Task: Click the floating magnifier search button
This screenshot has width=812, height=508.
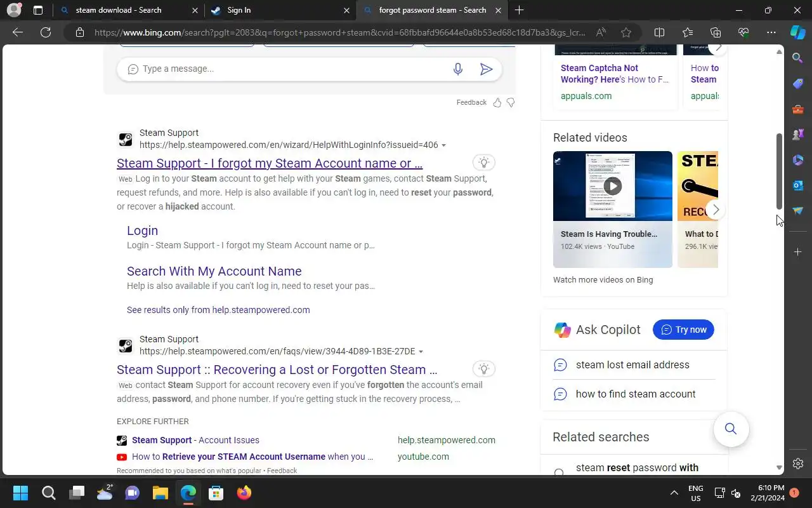Action: pyautogui.click(x=731, y=429)
